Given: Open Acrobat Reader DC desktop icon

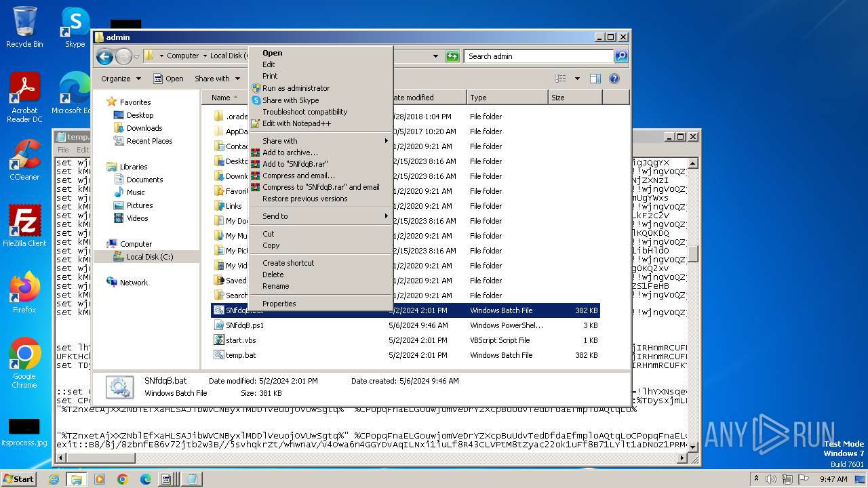Looking at the screenshot, I should coord(24,98).
